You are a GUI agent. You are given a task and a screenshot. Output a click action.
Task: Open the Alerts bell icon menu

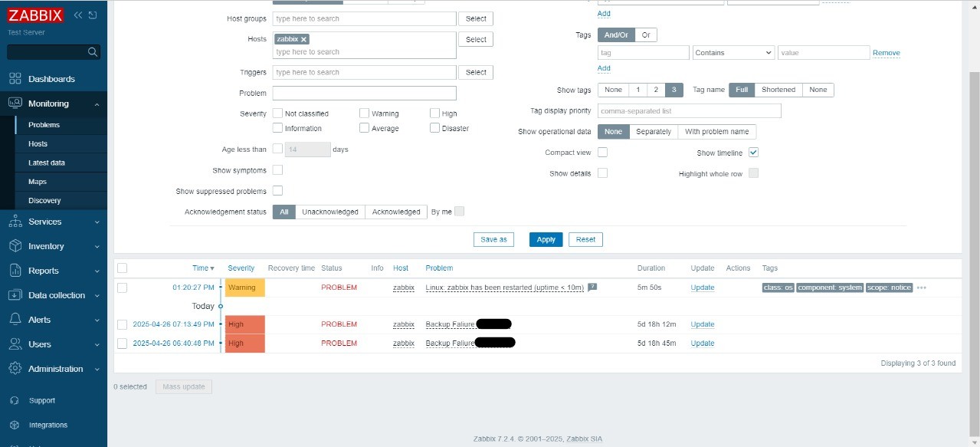coord(15,320)
